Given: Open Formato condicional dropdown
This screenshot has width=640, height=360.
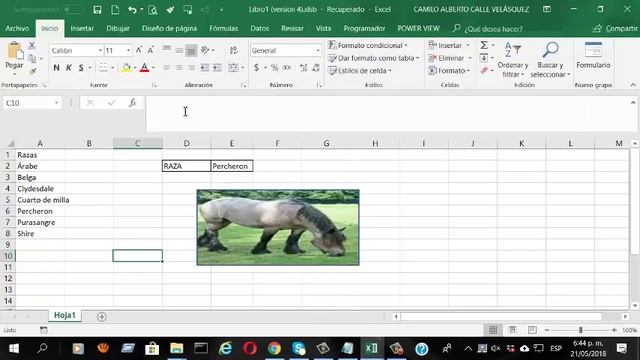Looking at the screenshot, I should pyautogui.click(x=368, y=45).
